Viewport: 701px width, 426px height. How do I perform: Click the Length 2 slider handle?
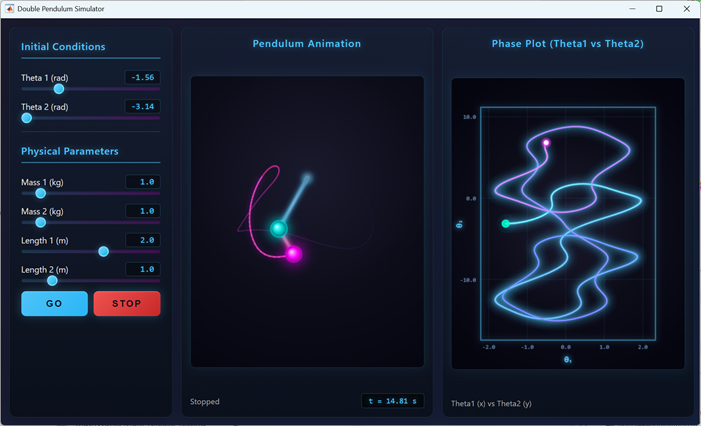[x=52, y=281]
